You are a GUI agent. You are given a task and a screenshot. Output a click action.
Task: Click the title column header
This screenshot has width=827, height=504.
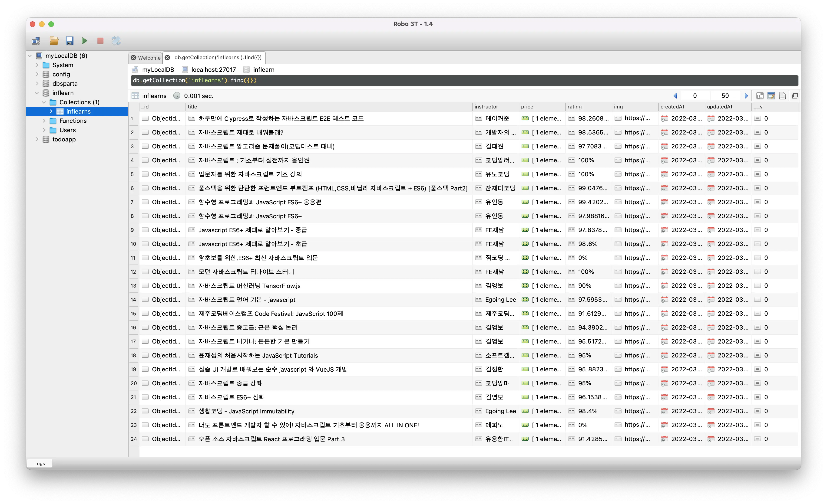pos(192,107)
